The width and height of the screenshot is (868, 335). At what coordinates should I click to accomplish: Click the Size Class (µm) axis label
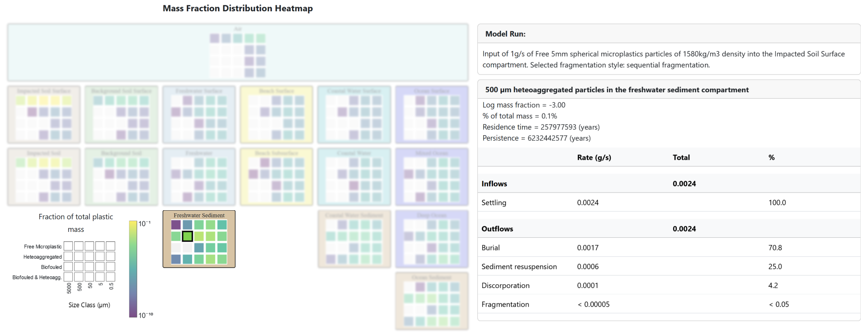pos(90,305)
